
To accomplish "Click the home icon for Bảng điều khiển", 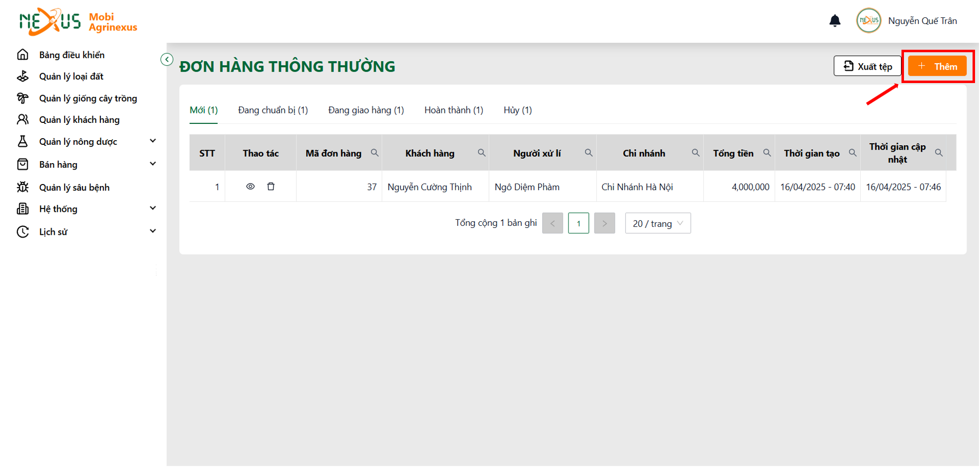I will pos(23,54).
